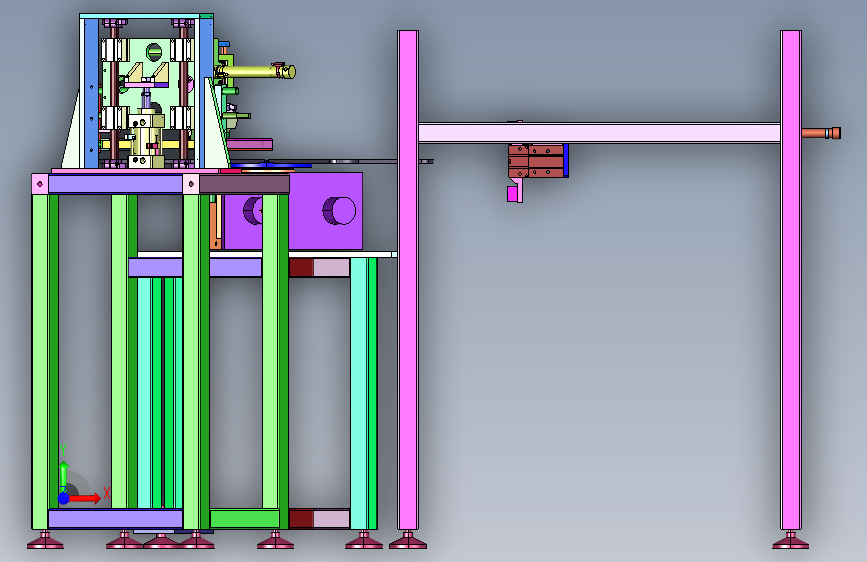
Task: Select the teal vertical column beside the frame
Action: point(363,393)
